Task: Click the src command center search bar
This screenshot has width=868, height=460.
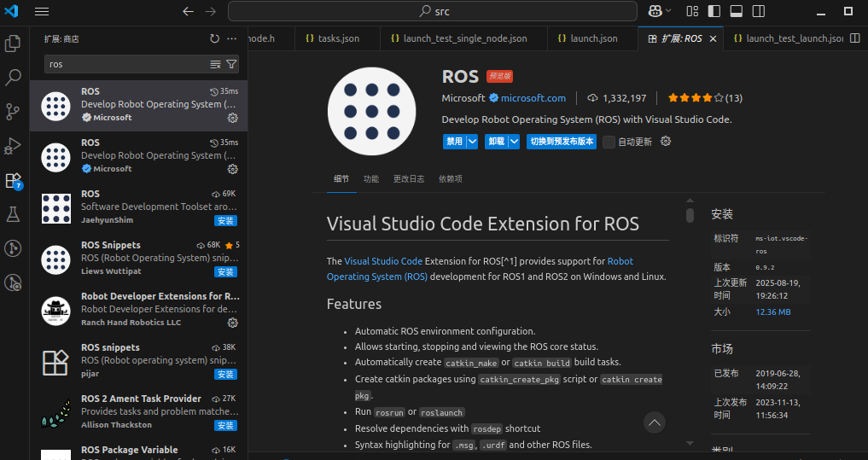Action: (x=433, y=11)
